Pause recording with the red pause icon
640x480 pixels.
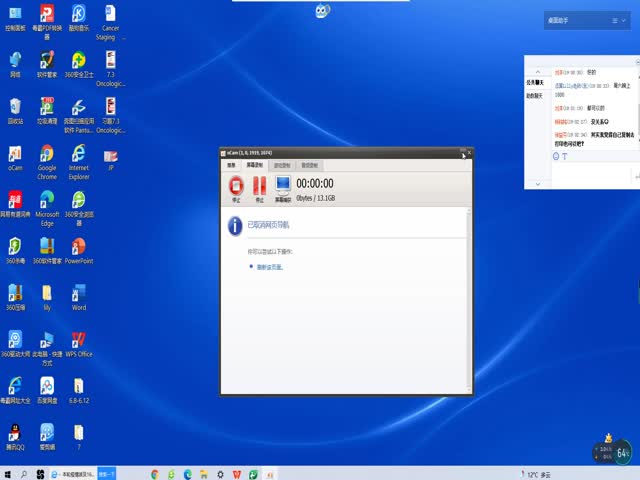pos(259,185)
